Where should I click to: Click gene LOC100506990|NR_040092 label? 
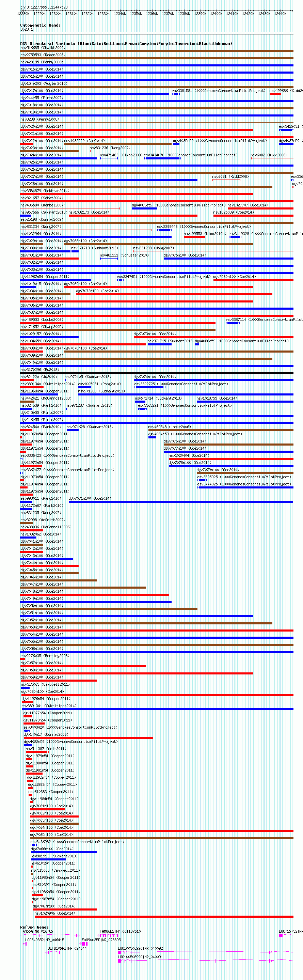pos(140,948)
